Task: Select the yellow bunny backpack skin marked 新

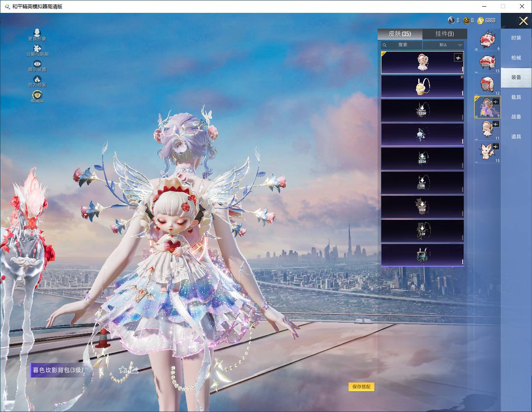Action: tap(422, 86)
